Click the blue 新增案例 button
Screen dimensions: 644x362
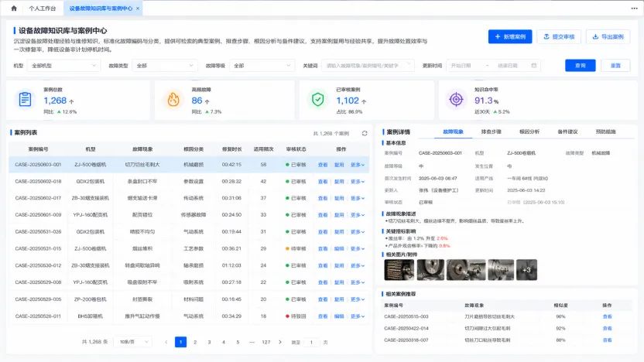click(509, 36)
